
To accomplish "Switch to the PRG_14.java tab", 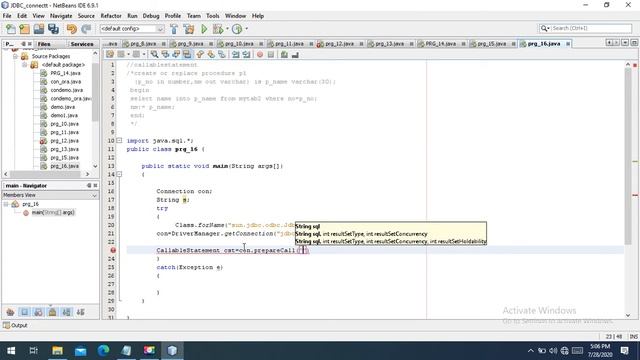I will click(x=440, y=44).
